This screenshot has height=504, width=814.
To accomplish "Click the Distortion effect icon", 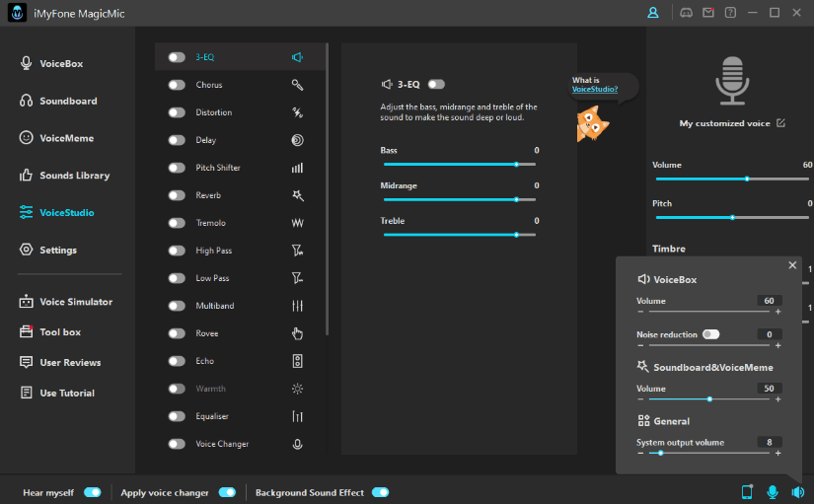I will click(x=297, y=112).
